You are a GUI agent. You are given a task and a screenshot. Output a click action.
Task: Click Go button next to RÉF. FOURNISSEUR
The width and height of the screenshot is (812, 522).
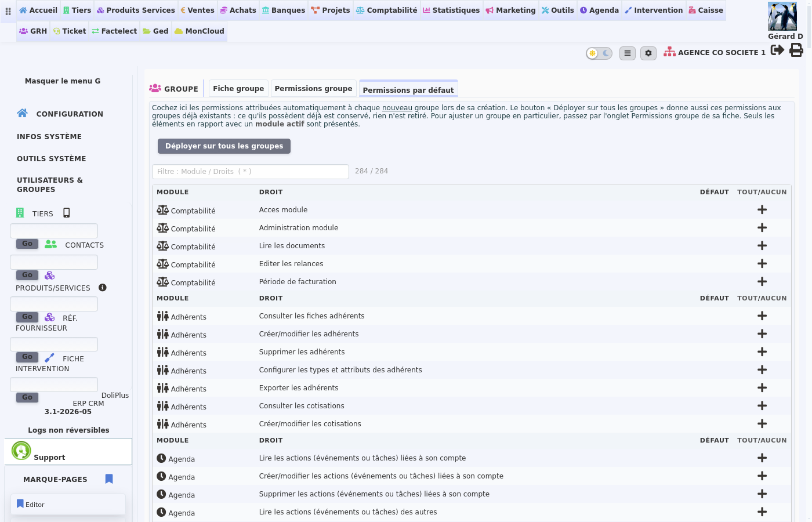pos(27,317)
